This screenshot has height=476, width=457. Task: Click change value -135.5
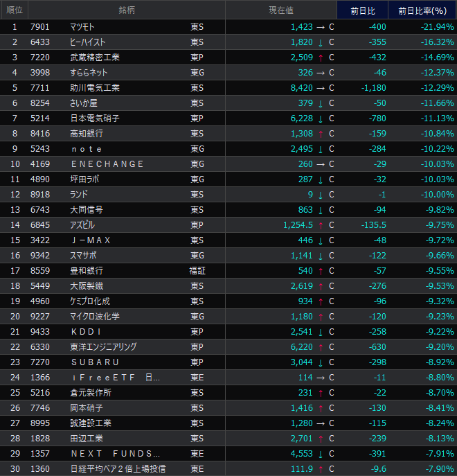tap(373, 225)
